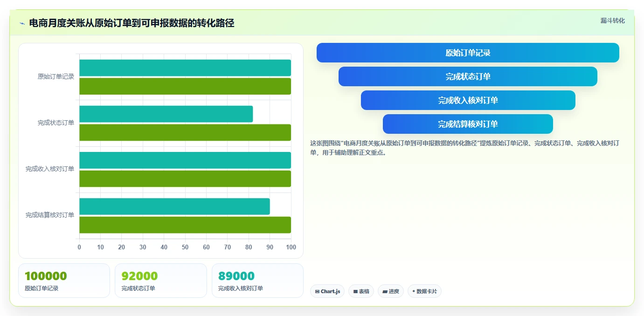The height and width of the screenshot is (316, 644).
Task: Click the 原始订单记录 y-axis label
Action: click(x=56, y=76)
